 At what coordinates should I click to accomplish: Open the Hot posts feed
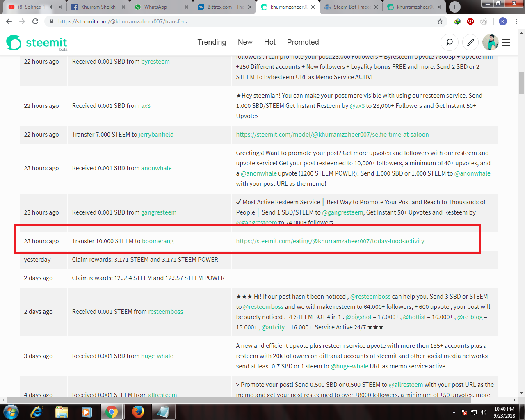[270, 42]
